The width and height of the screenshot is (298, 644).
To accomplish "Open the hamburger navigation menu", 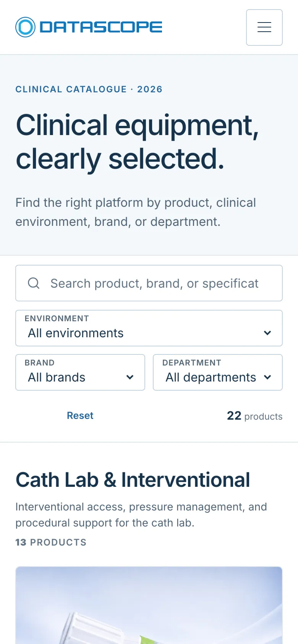I will pos(264,27).
